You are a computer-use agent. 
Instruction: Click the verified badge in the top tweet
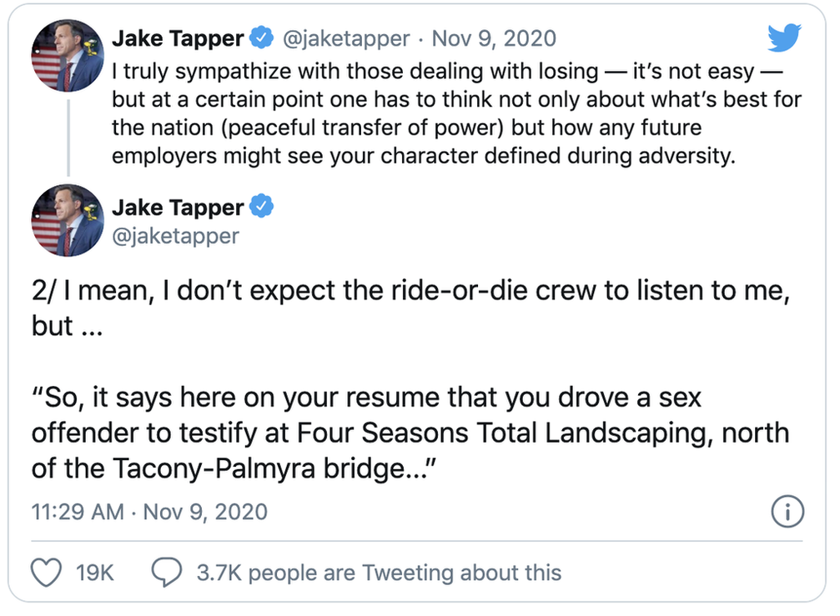262,38
